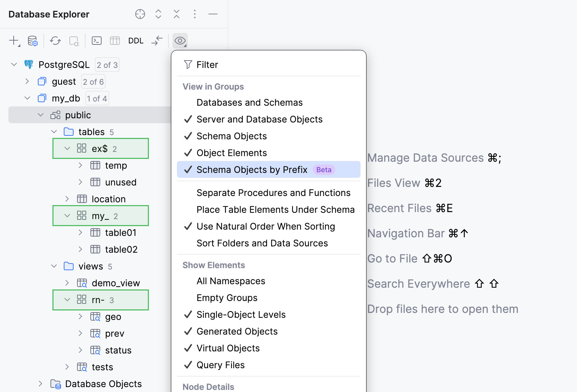Toggle Generated Objects option
The height and width of the screenshot is (392, 577).
pyautogui.click(x=269, y=331)
